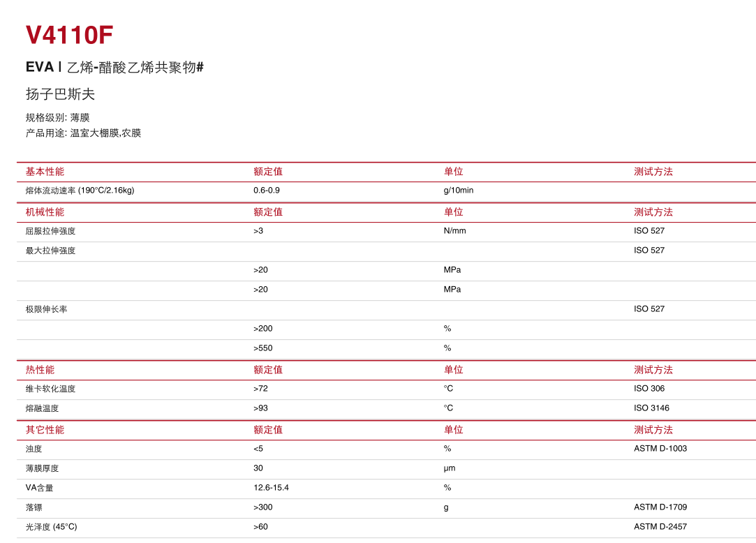Screen dimensions: 756x543
Task: Select the ISO 3146 test method
Action: [x=651, y=408]
